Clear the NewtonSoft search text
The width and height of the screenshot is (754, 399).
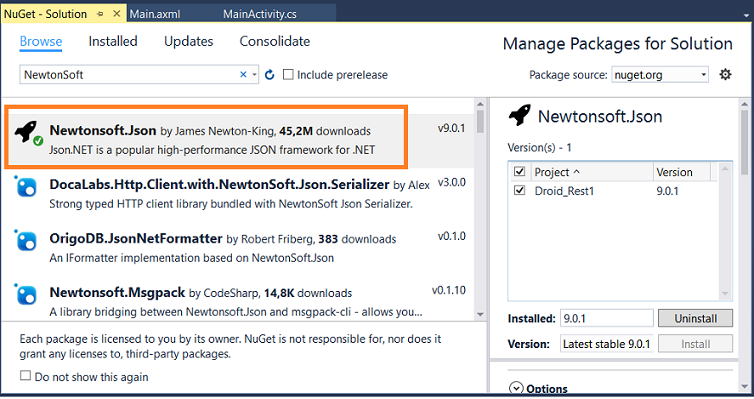[243, 75]
